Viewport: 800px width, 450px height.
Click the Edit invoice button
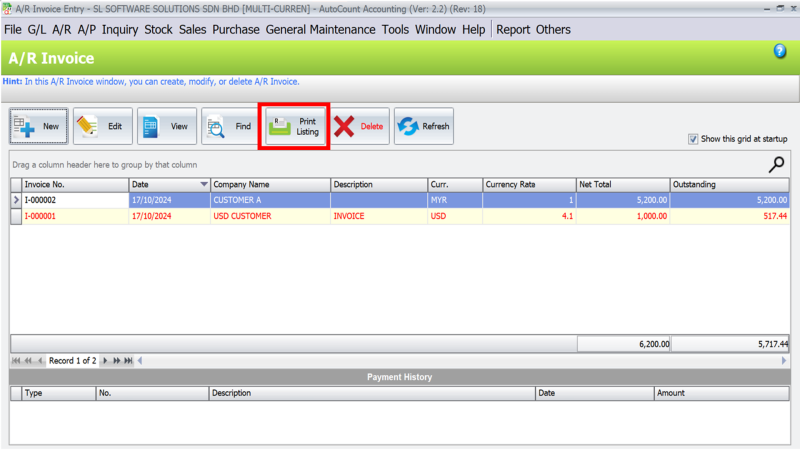(103, 126)
